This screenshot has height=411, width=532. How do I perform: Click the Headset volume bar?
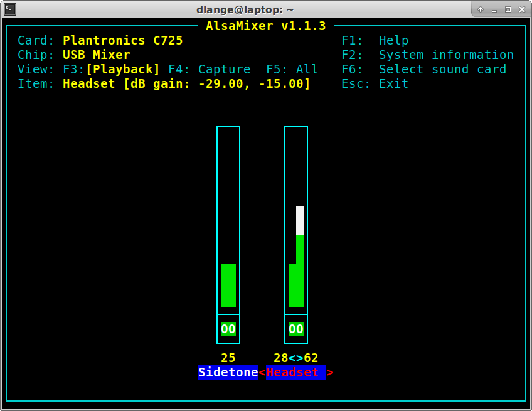[296, 220]
